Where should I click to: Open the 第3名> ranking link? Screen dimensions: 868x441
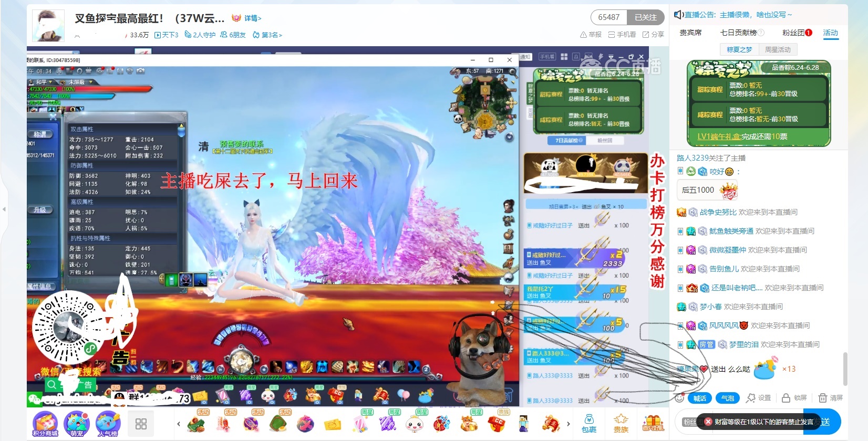(267, 35)
